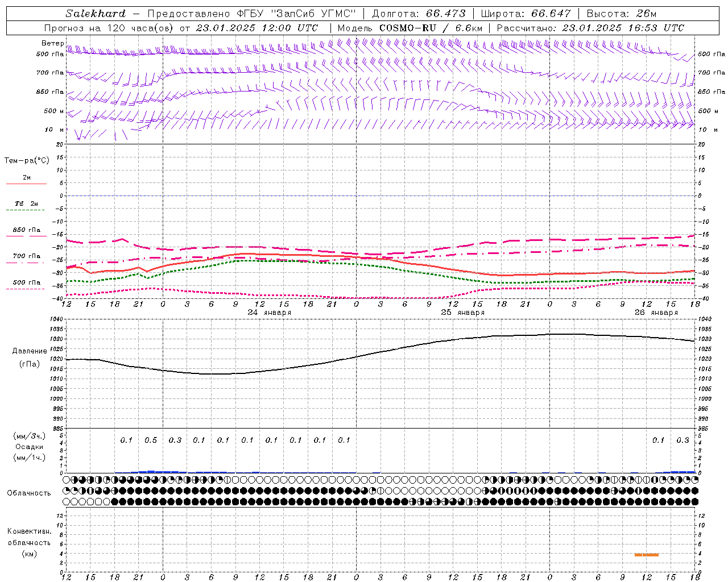Click the orange convective cloud bar

coord(647,555)
